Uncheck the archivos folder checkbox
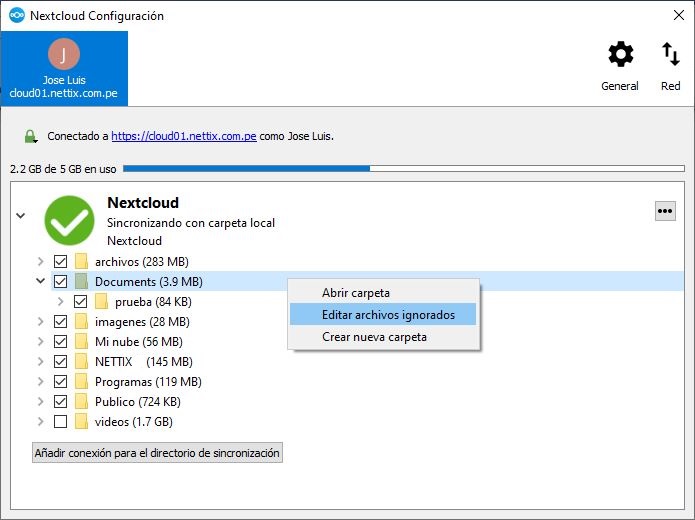 click(61, 262)
